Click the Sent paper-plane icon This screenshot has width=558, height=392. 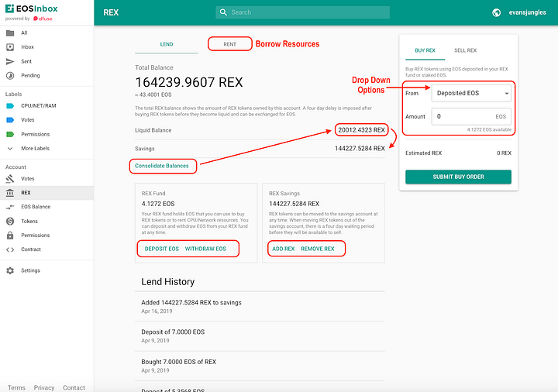click(x=10, y=61)
